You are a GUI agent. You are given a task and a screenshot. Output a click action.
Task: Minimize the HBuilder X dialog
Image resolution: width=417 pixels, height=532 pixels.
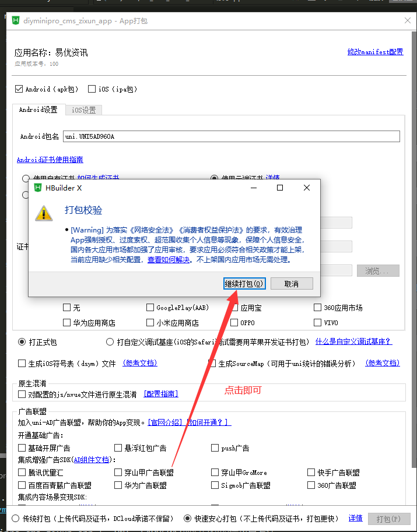coord(253,188)
